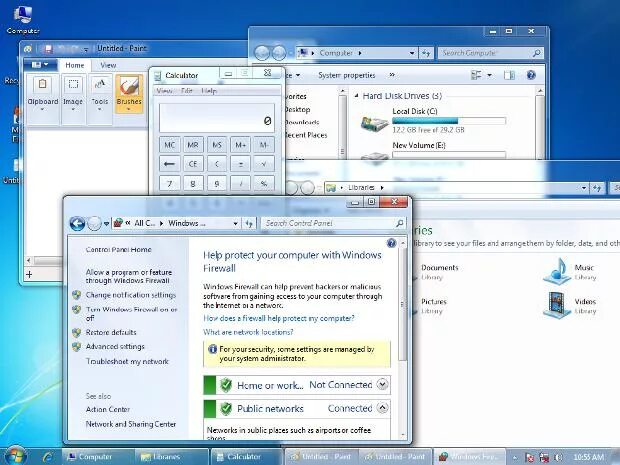620x465 pixels.
Task: Open recent pages dropdown in Firewall window
Action: click(x=106, y=223)
